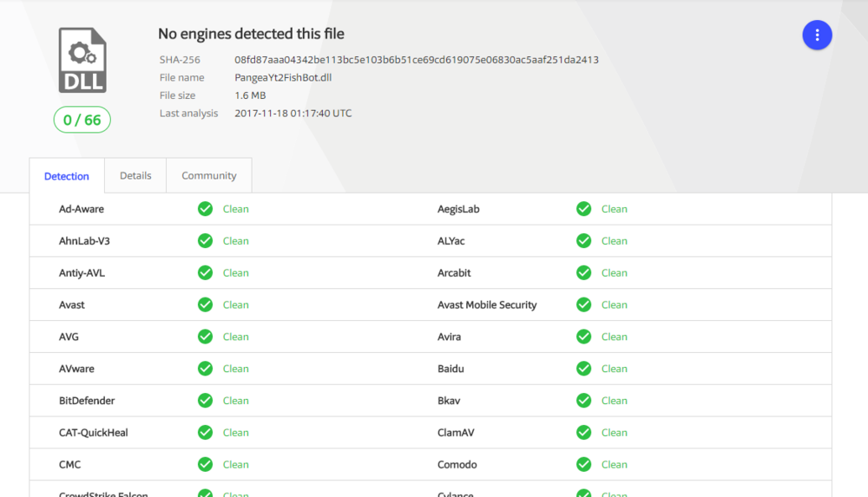
Task: Click the Avira engine name
Action: 449,337
